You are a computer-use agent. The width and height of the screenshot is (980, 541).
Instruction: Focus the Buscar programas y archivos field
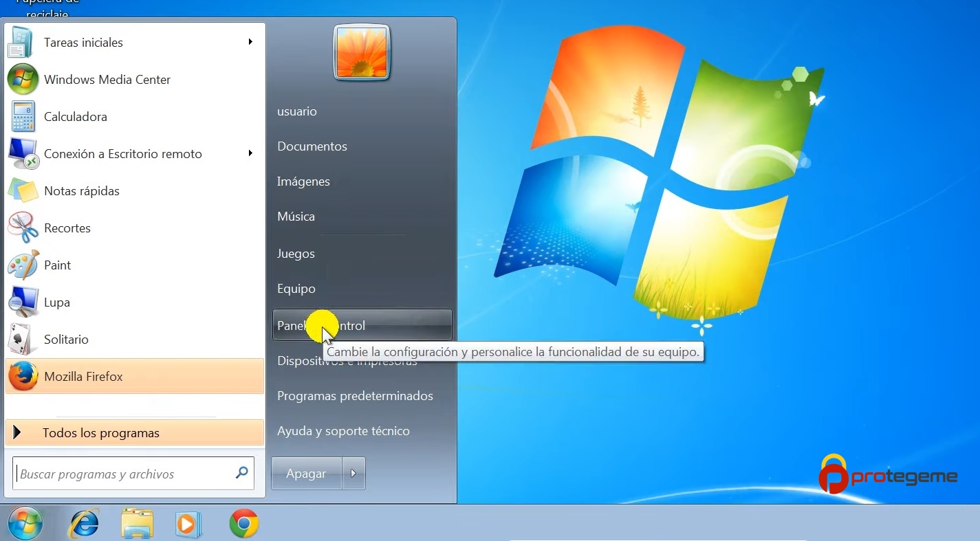click(133, 474)
